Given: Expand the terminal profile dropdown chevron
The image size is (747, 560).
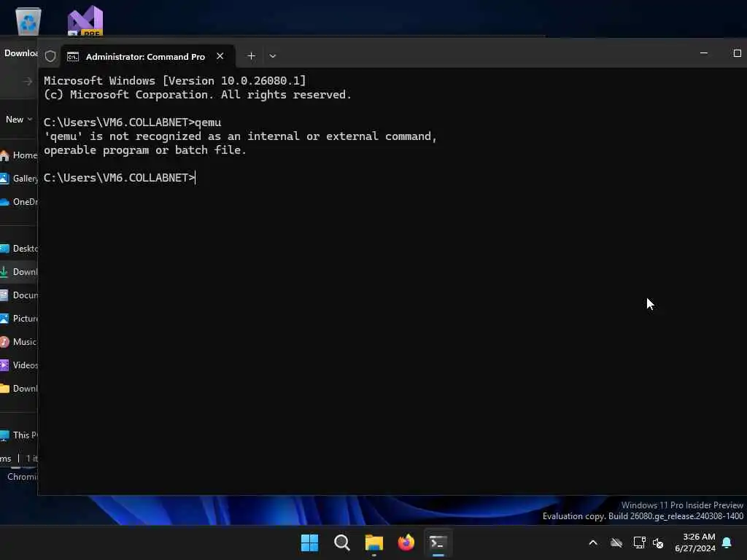Looking at the screenshot, I should 273,55.
